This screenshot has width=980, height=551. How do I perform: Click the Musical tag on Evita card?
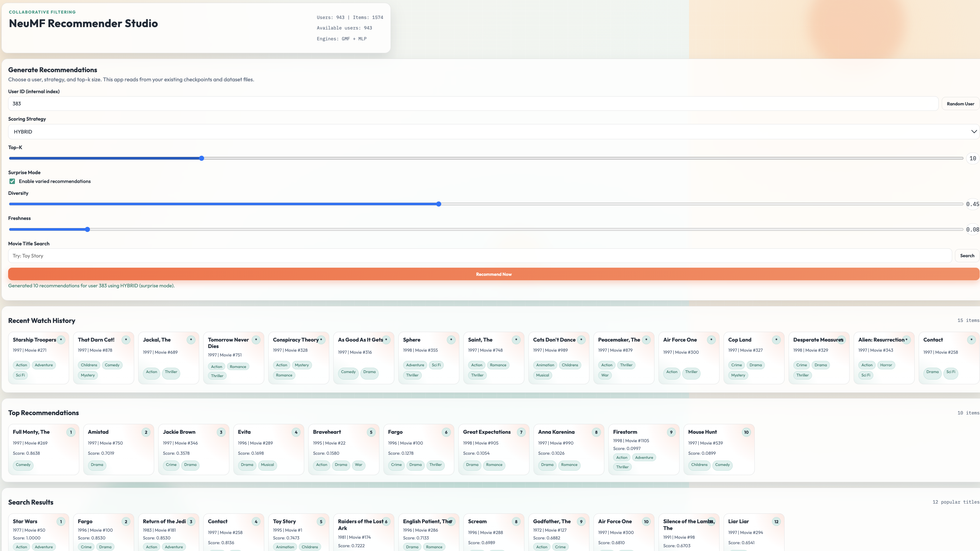click(268, 465)
